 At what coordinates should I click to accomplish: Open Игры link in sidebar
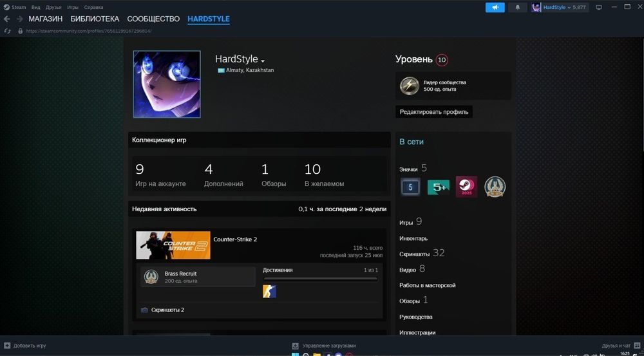(x=406, y=223)
